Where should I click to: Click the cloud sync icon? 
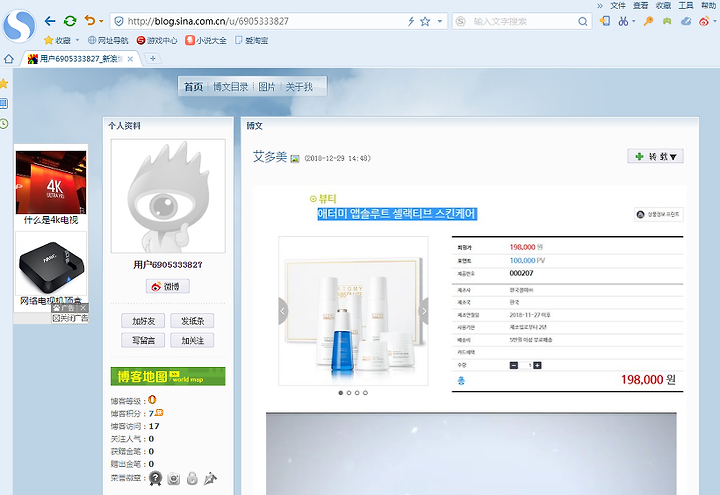click(686, 21)
